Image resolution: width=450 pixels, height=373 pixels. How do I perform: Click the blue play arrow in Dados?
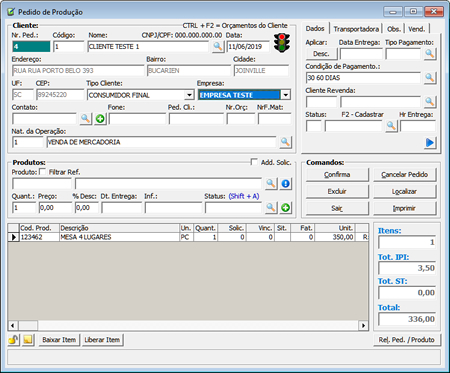[x=430, y=143]
